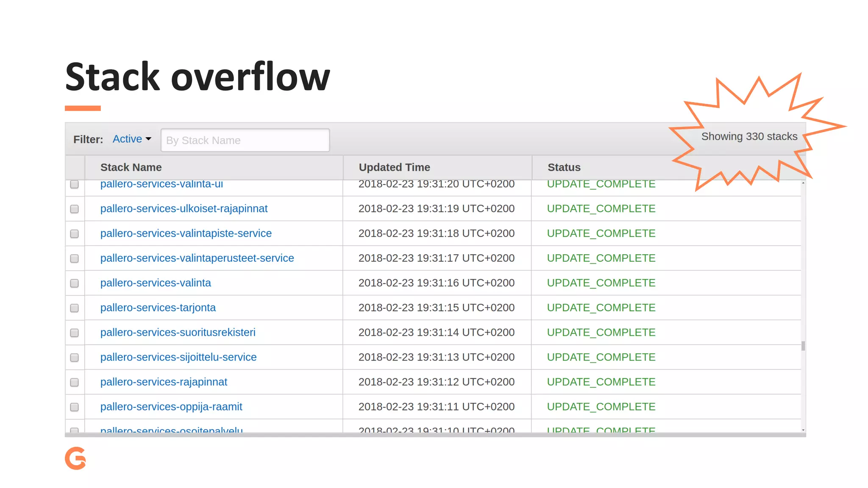
Task: Focus the By Stack Name filter field
Action: (x=245, y=140)
